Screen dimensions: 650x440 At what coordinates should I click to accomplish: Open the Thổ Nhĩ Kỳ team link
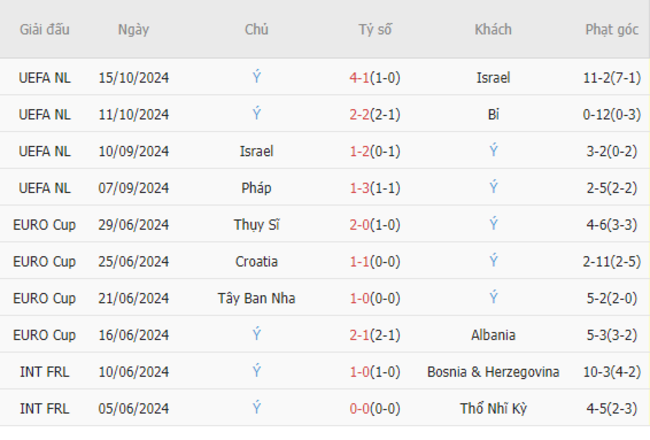pyautogui.click(x=493, y=408)
